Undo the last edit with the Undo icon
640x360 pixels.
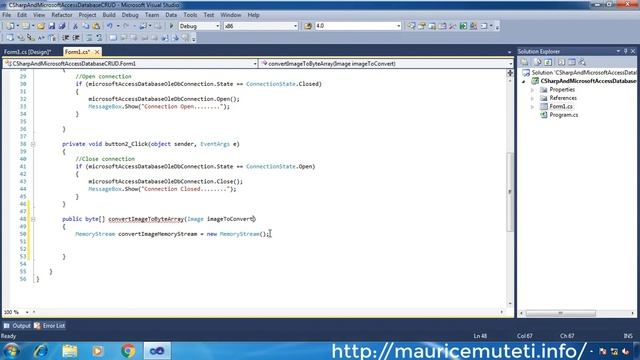point(110,26)
